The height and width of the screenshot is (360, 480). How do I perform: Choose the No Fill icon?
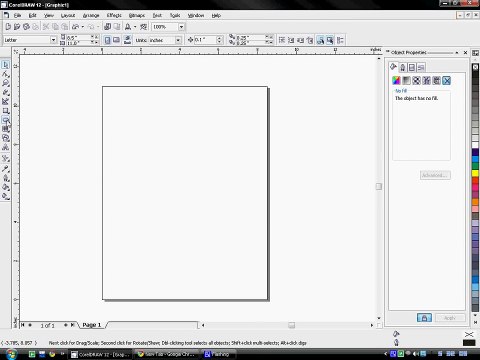[447, 80]
